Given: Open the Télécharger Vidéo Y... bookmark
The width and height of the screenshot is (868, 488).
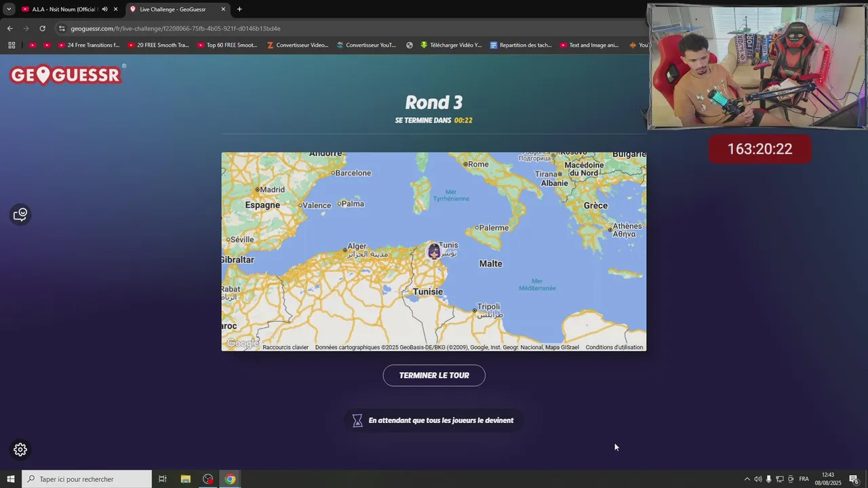Looking at the screenshot, I should (451, 45).
